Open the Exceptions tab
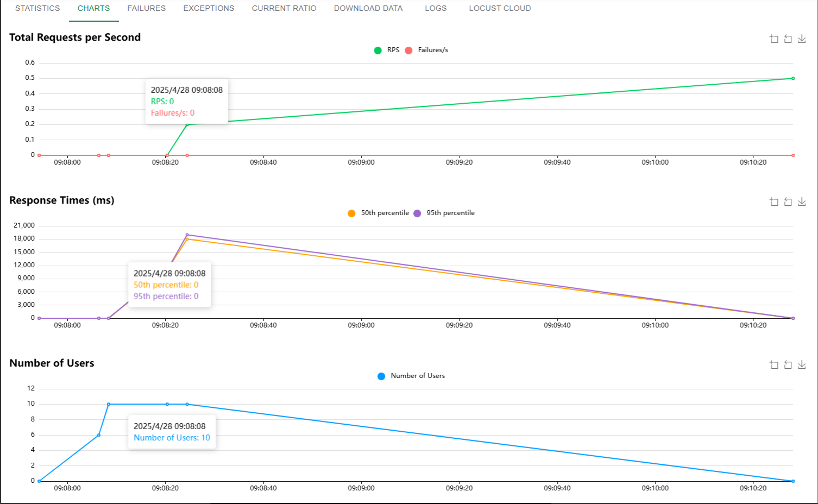 [209, 8]
